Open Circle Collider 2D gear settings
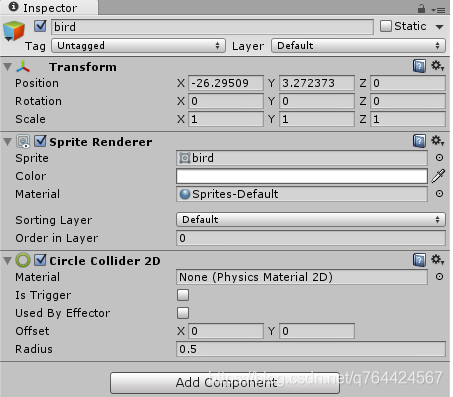453x397 pixels. pyautogui.click(x=437, y=259)
